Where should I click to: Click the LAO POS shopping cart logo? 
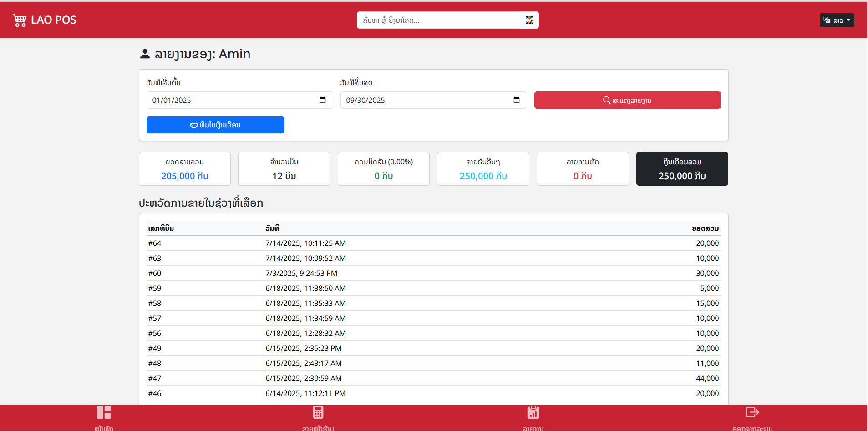pos(20,20)
